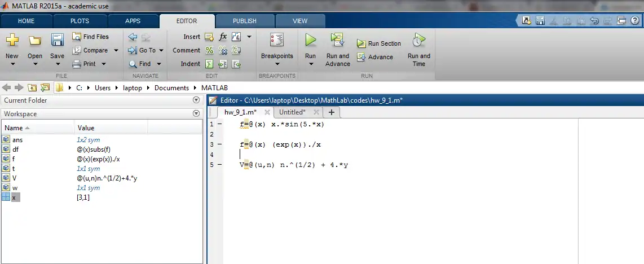Image resolution: width=644 pixels, height=264 pixels.
Task: Click the Run and Advance icon
Action: (x=337, y=40)
